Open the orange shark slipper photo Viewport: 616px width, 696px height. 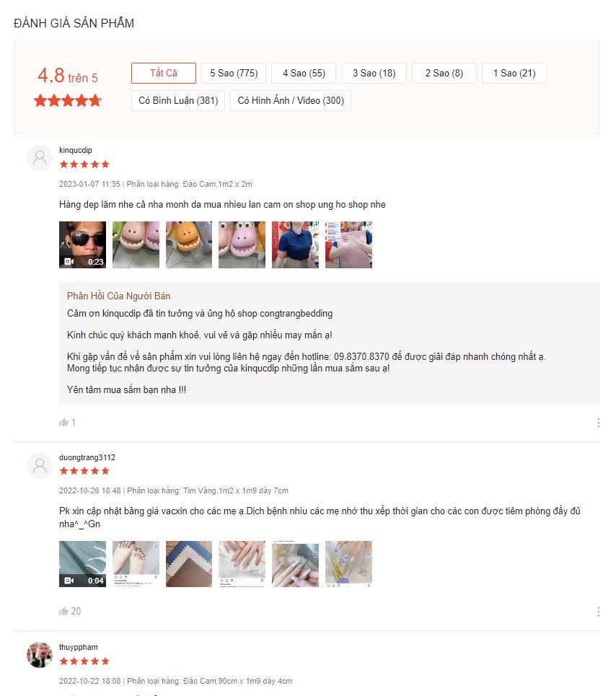point(189,245)
